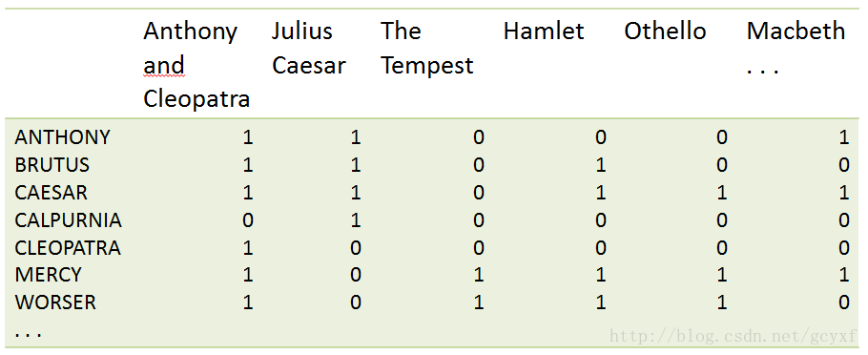
Task: Click WORSER's value under Othello
Action: (722, 303)
